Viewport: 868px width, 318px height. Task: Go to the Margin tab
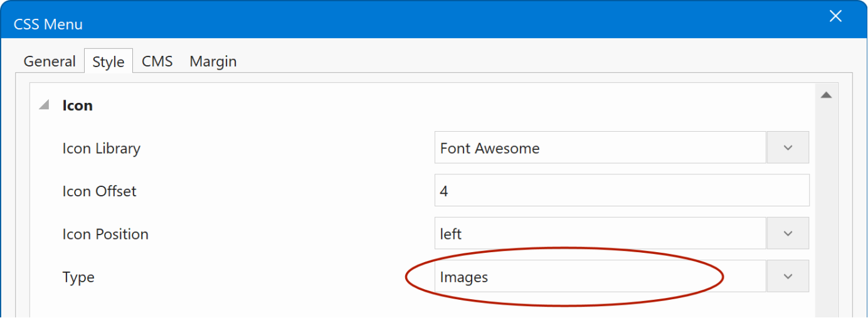tap(213, 61)
